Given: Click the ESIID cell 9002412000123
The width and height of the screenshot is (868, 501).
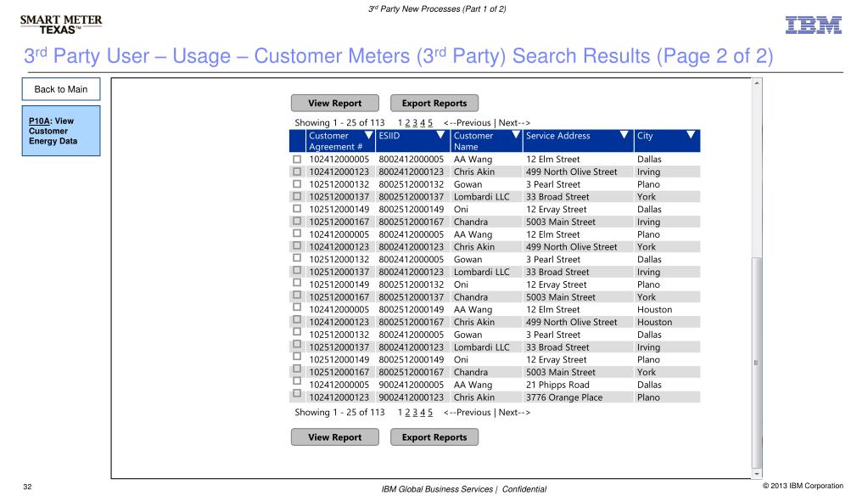Looking at the screenshot, I should pos(412,397).
